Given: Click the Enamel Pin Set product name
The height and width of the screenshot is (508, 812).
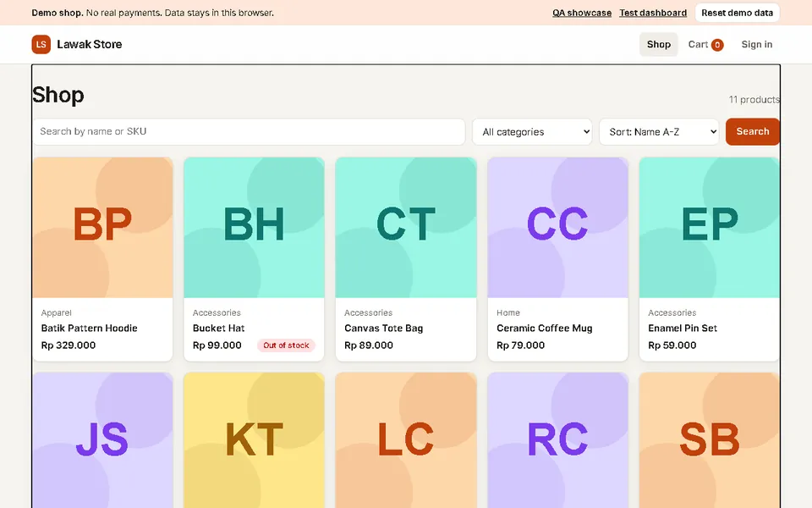Looking at the screenshot, I should (x=683, y=329).
